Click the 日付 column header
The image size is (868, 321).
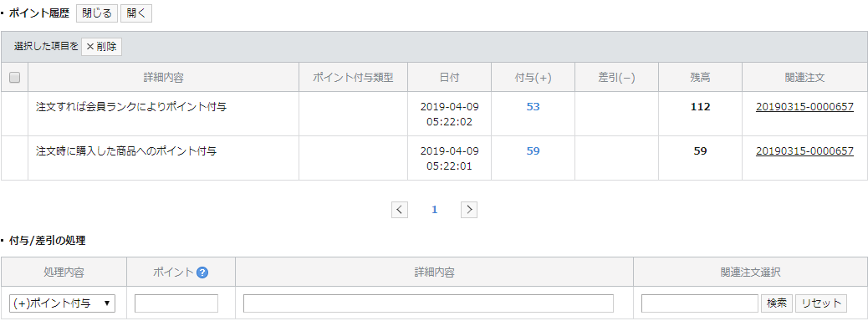point(450,78)
